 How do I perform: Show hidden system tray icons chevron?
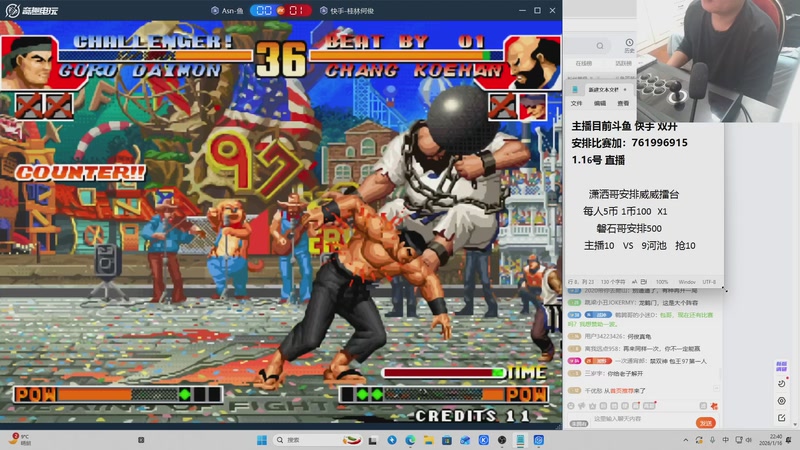[x=686, y=440]
